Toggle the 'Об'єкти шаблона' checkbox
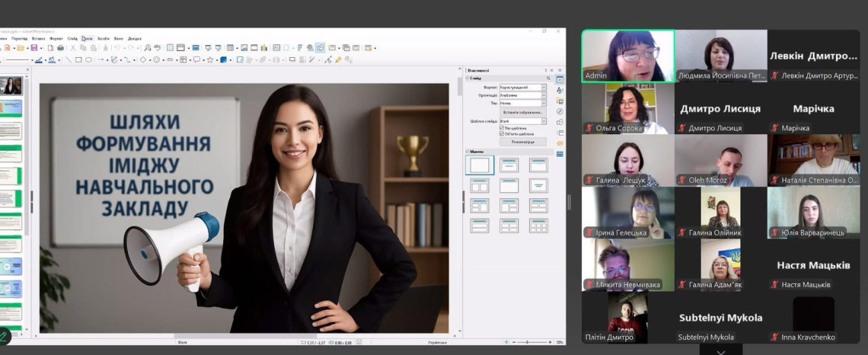868x355 pixels. 502,134
